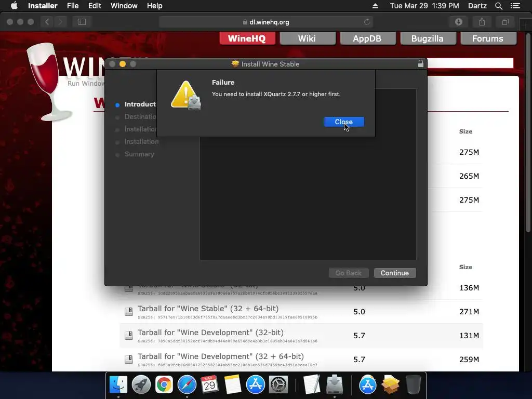Open the Wiki tab on the website
Image resolution: width=532 pixels, height=399 pixels.
click(x=307, y=38)
